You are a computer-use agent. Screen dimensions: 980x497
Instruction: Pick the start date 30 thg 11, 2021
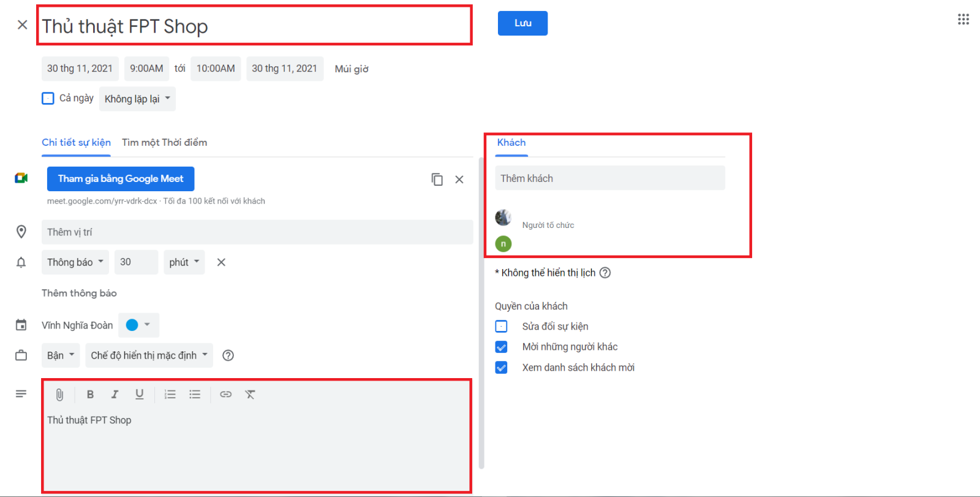(80, 69)
